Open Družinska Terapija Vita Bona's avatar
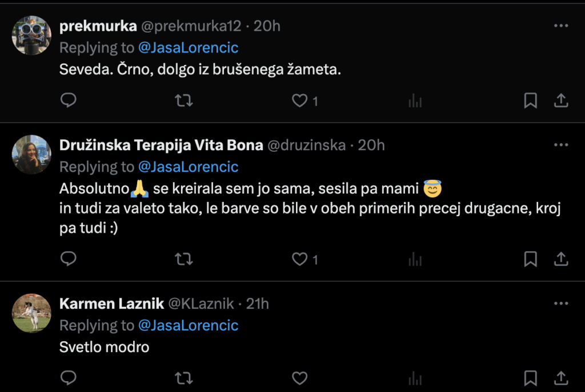 [32, 155]
